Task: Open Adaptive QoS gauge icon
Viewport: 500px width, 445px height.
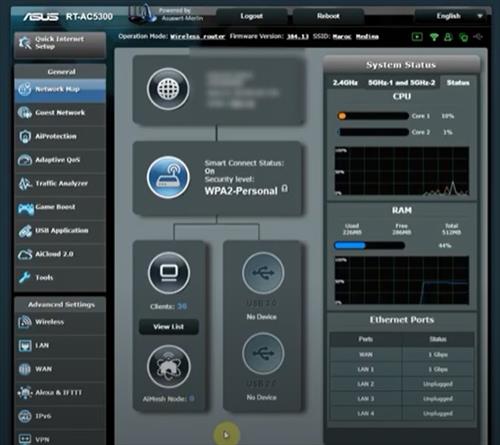Action: pyautogui.click(x=25, y=160)
